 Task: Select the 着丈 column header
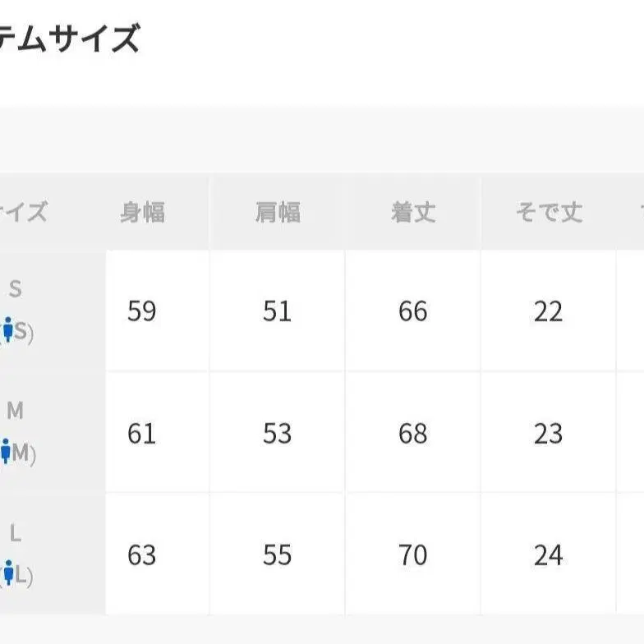(x=413, y=212)
